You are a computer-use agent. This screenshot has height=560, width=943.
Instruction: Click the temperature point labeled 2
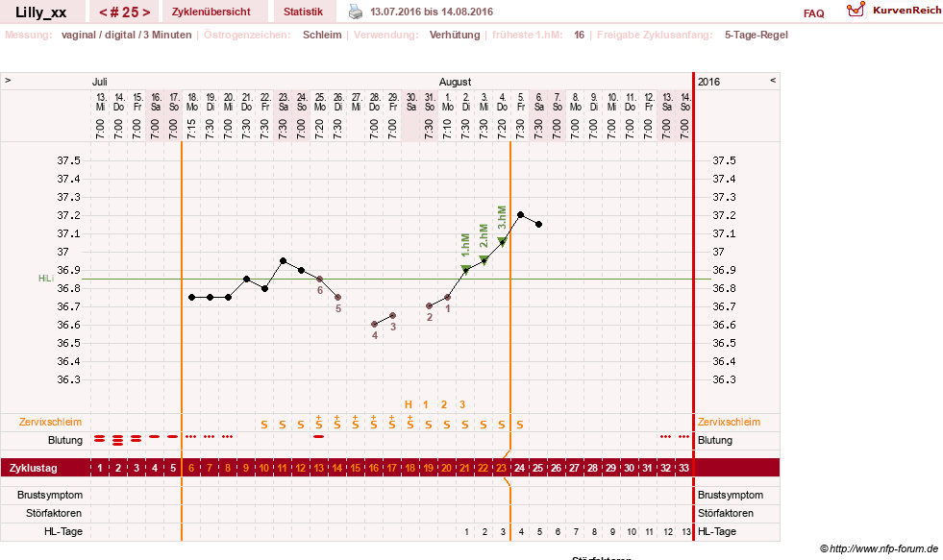point(430,306)
